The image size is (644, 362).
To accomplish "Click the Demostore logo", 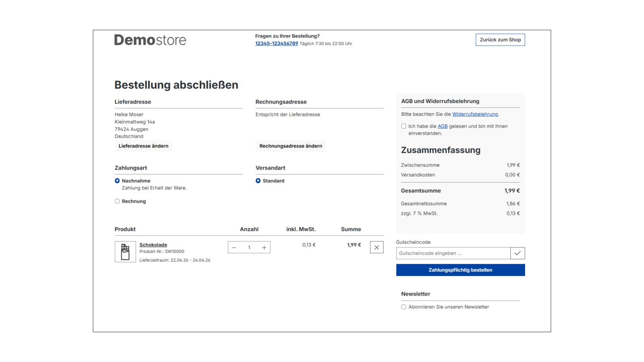I will 150,40.
